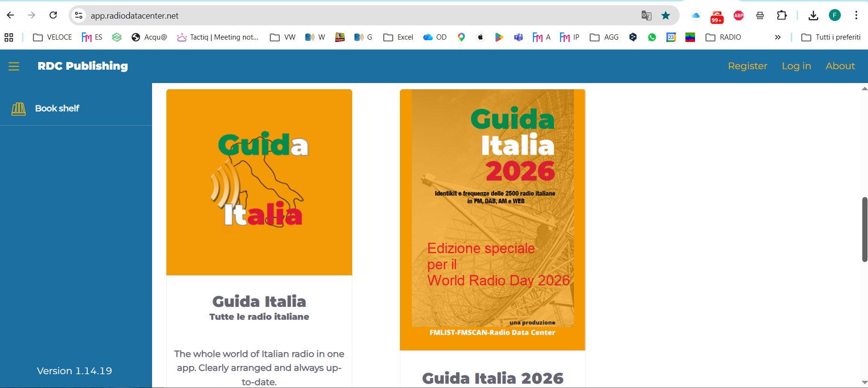868x388 pixels.
Task: Open the Excel bookmarks folder
Action: (x=398, y=37)
